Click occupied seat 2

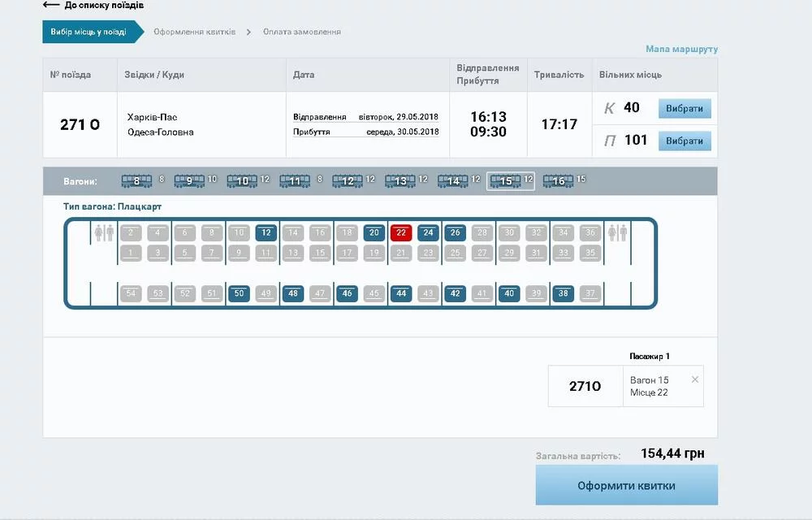pyautogui.click(x=131, y=232)
